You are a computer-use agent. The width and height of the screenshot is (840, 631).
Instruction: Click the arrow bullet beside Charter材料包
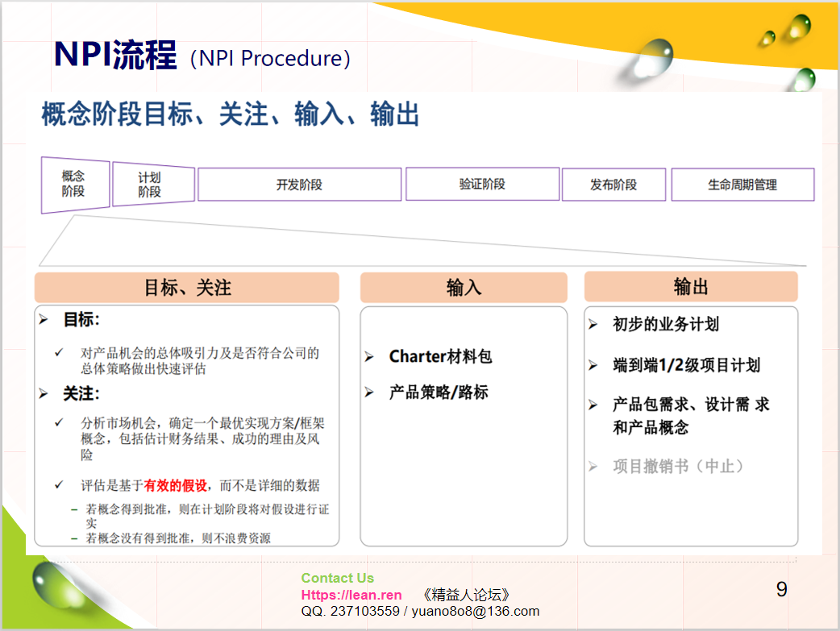369,357
